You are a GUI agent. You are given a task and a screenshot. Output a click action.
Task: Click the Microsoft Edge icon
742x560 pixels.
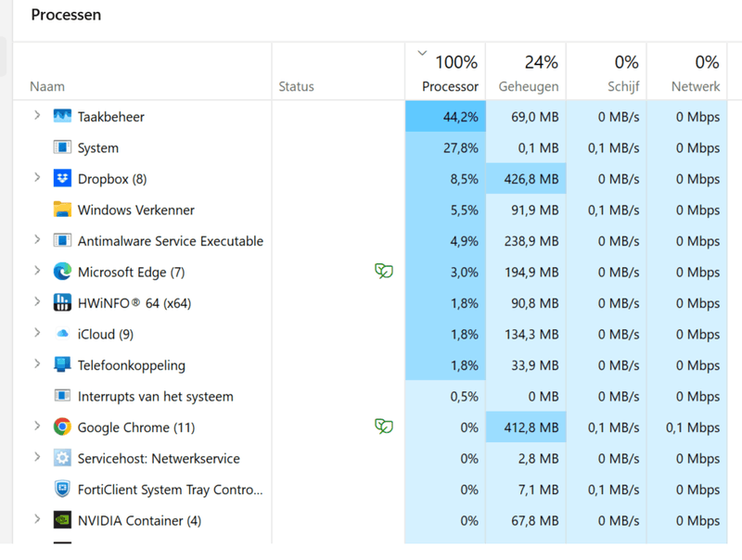pyautogui.click(x=62, y=272)
